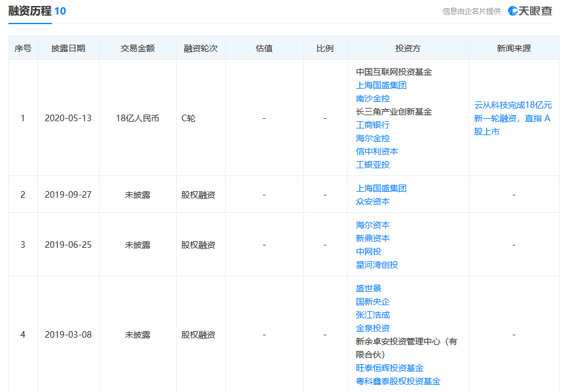Select 股权融资 in the 2019-03-08 row
Viewport: 562px width, 392px height.
point(198,335)
